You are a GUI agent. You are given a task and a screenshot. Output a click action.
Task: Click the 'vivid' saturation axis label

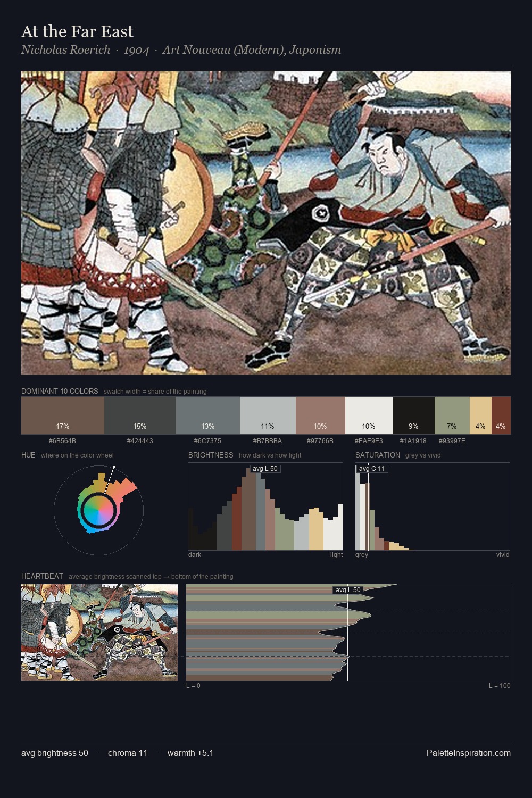(x=503, y=554)
